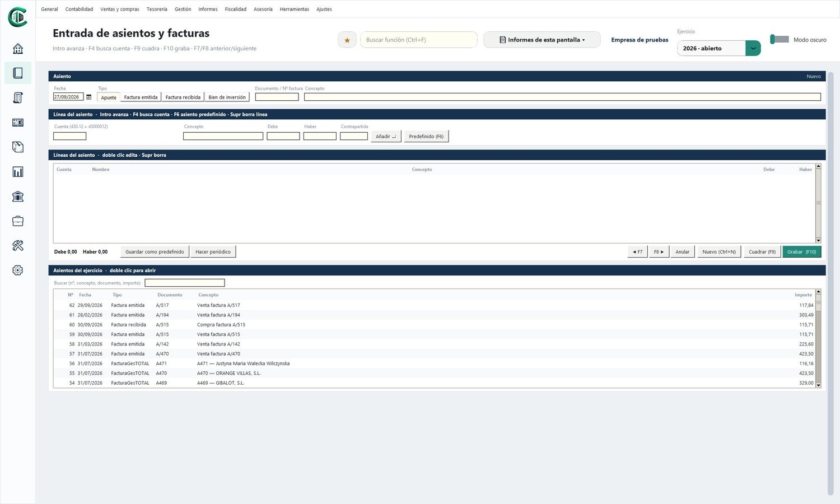840x504 pixels.
Task: Click the Cuadrar (F9) button
Action: [x=762, y=252]
